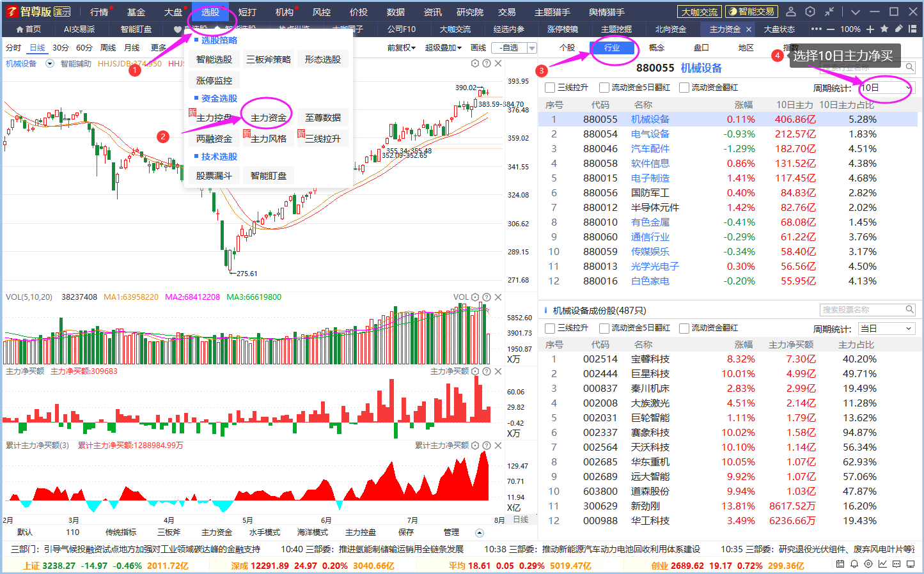Click the search icon in industry name search box
924x574 pixels.
[x=909, y=67]
